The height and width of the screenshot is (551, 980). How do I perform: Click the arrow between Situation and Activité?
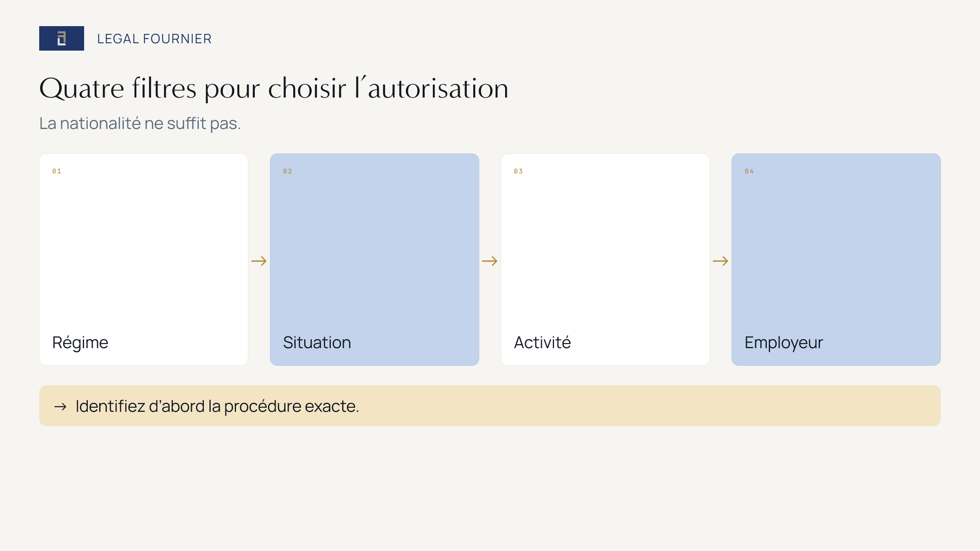click(x=490, y=261)
